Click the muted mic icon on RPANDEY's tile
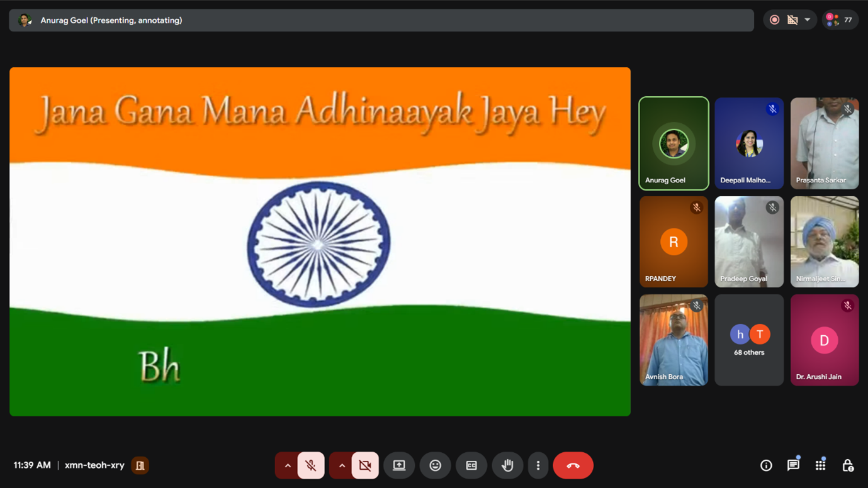 (696, 208)
